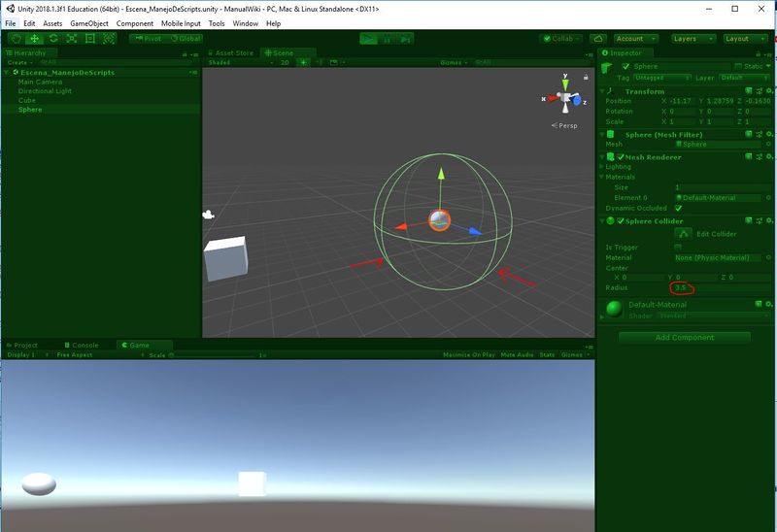Click the green Y-axis move arrow

click(x=441, y=175)
